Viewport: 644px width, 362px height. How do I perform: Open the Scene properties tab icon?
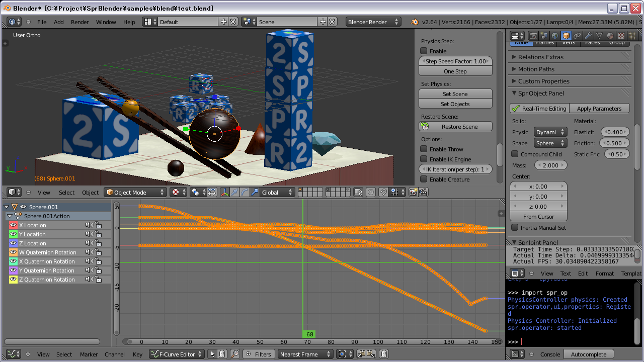[x=544, y=36]
